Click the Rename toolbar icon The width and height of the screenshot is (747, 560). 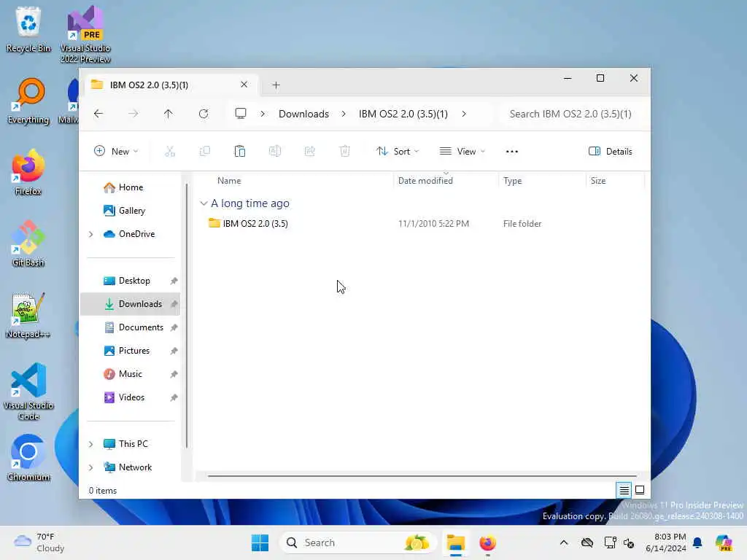275,152
